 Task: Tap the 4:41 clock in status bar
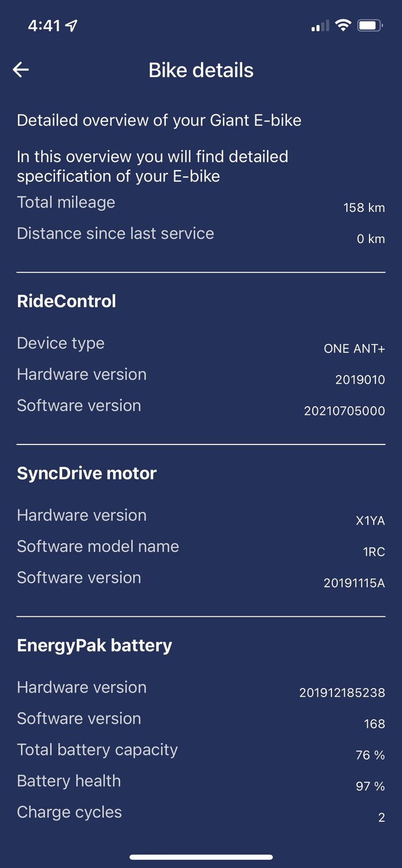tap(44, 26)
